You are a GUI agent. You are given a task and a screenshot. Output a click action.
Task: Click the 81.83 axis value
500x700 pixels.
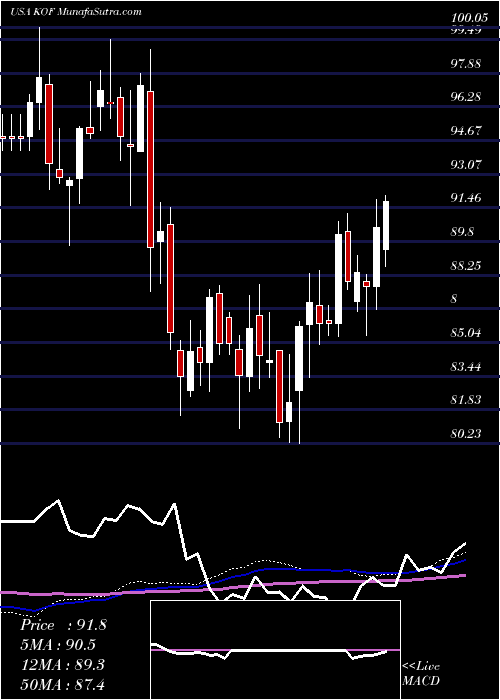point(465,400)
